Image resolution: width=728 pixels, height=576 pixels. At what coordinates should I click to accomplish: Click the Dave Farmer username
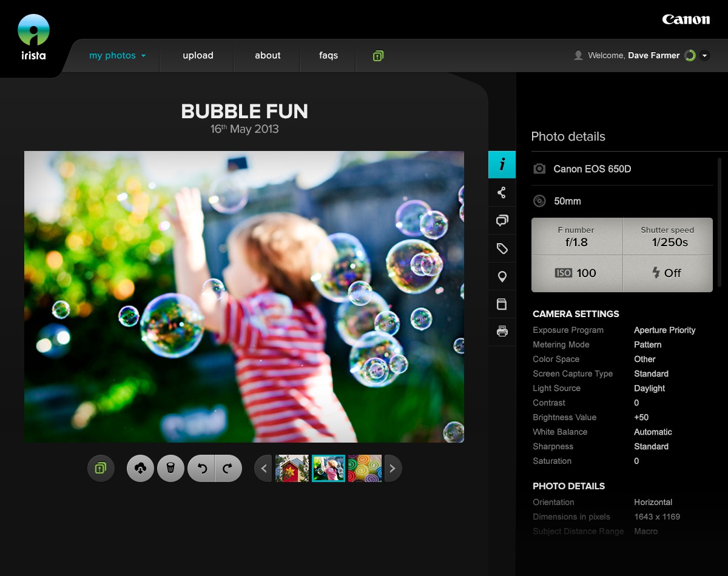pyautogui.click(x=653, y=55)
